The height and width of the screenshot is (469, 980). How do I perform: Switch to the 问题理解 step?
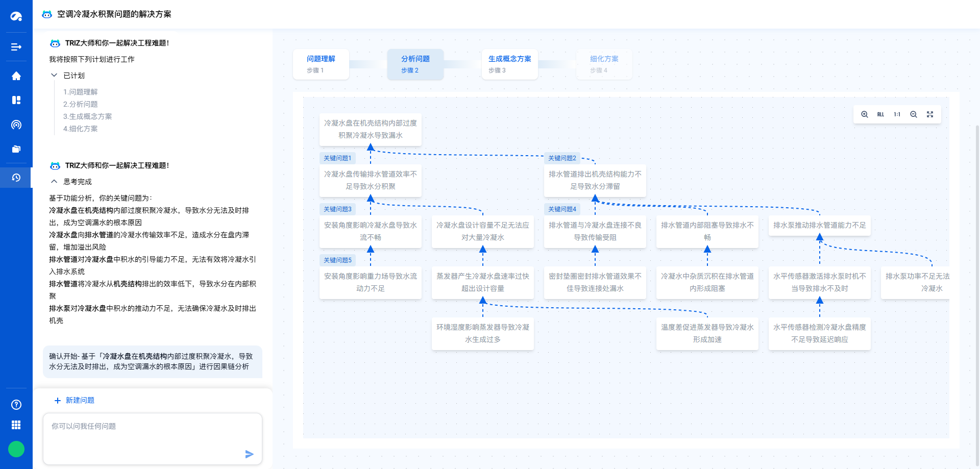click(x=321, y=64)
